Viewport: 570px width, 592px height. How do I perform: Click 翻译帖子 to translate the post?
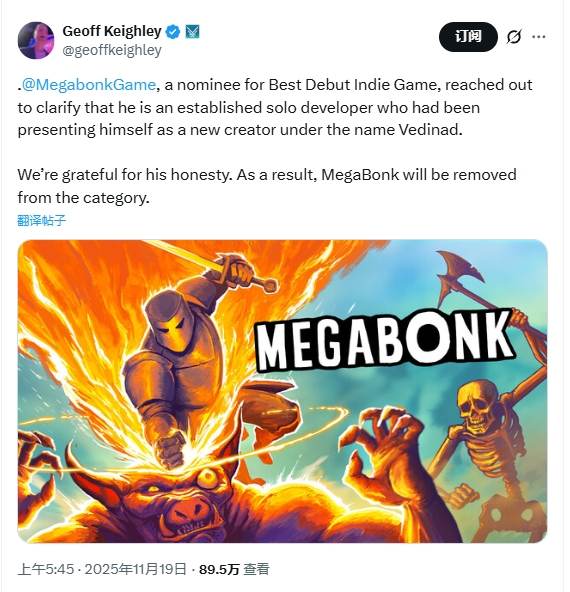42,220
